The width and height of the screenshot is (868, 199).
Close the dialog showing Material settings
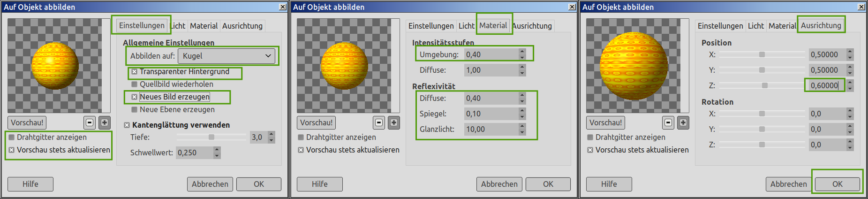tap(572, 7)
